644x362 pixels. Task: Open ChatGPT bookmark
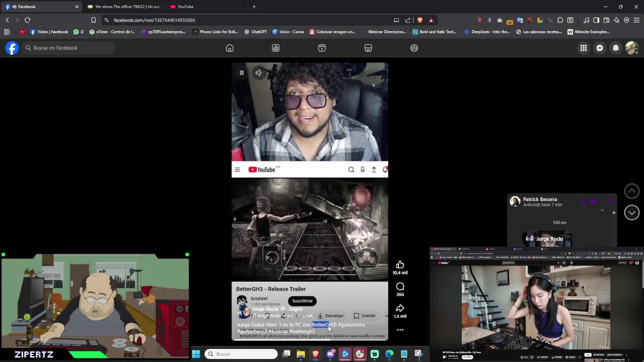256,32
